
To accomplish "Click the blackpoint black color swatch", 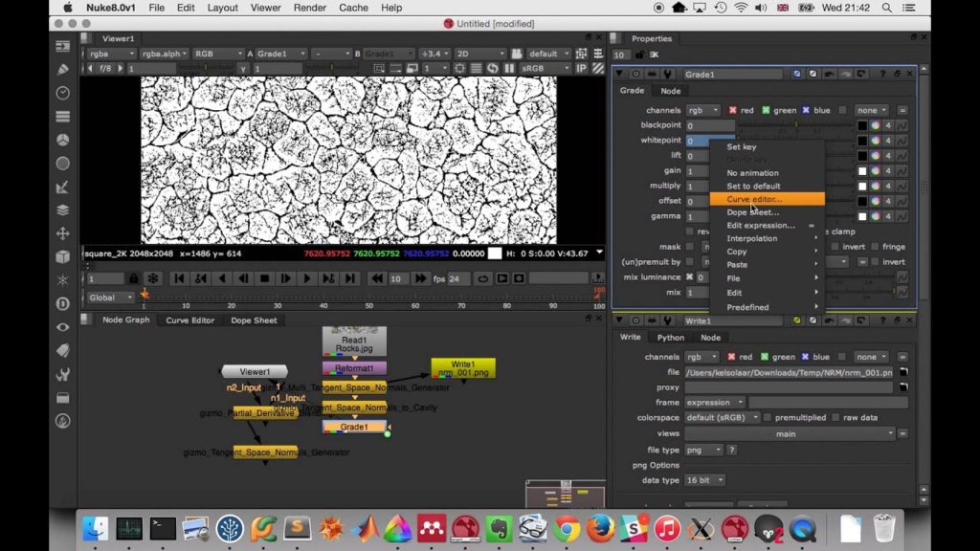I will pos(861,125).
